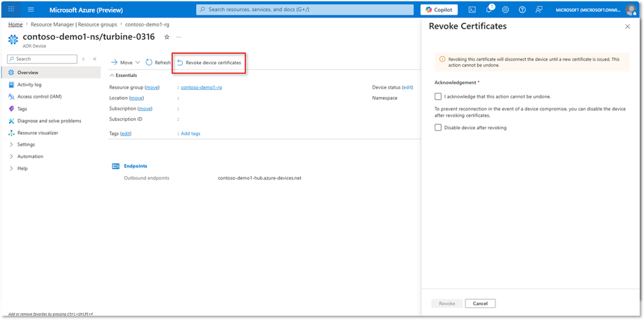Check the acknowledge action cannot be undone box
Viewport: 644px width, 320px height.
[x=438, y=96]
